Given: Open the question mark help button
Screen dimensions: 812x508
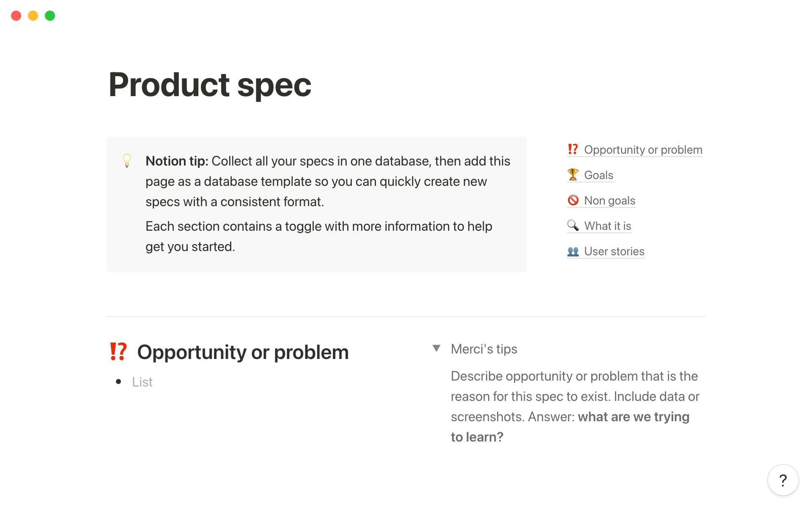Looking at the screenshot, I should (783, 480).
